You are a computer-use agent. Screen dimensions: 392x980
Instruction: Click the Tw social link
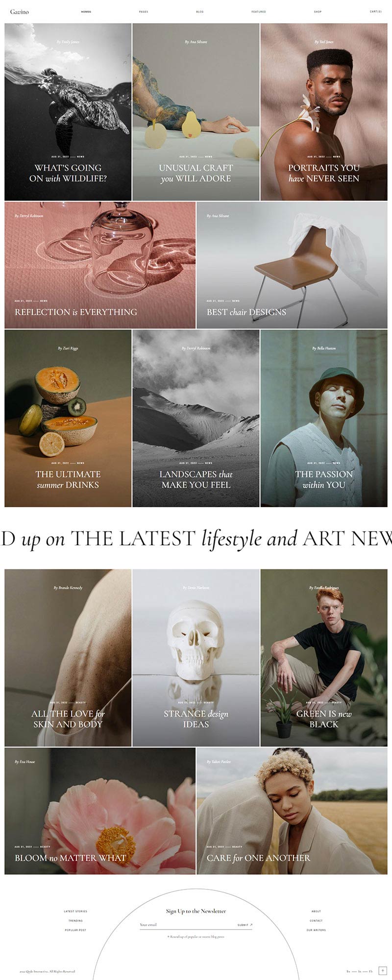348,971
